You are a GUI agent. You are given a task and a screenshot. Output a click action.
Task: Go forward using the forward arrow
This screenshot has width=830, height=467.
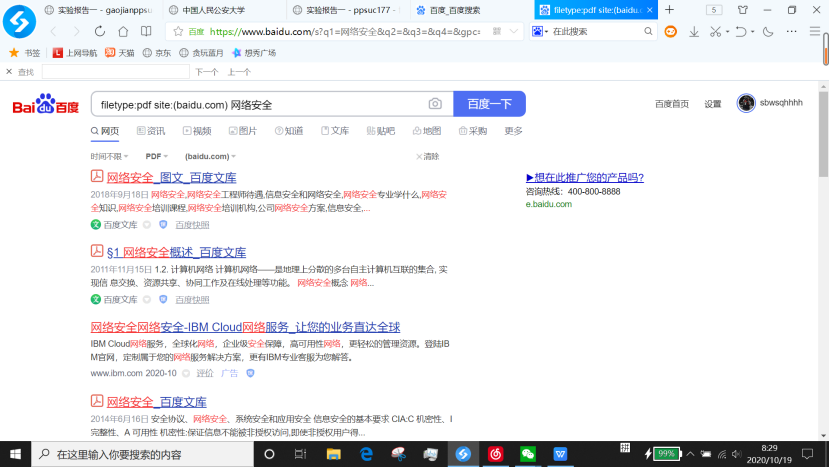click(76, 32)
